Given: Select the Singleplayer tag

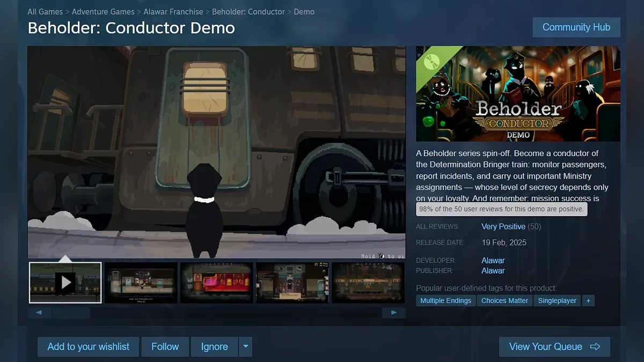Looking at the screenshot, I should [x=557, y=301].
